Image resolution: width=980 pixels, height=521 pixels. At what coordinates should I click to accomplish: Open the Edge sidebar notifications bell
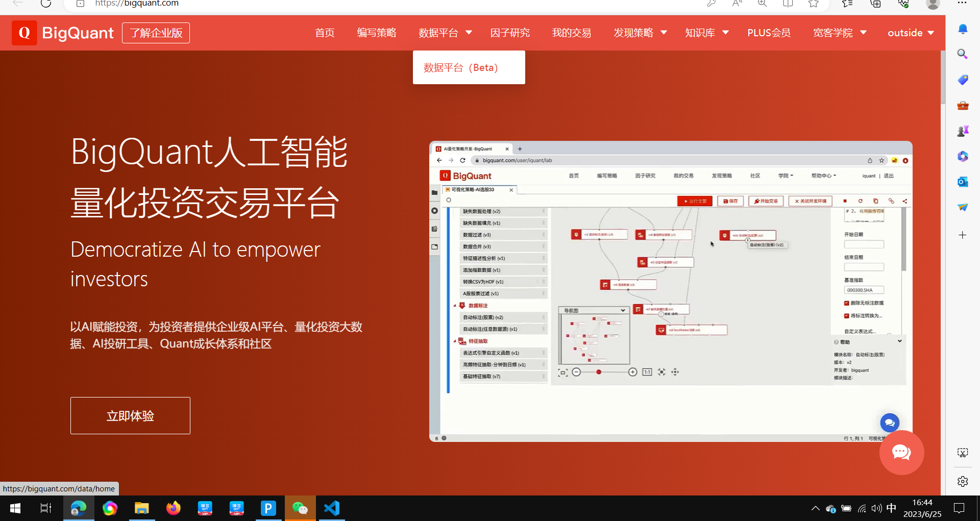pos(963,29)
